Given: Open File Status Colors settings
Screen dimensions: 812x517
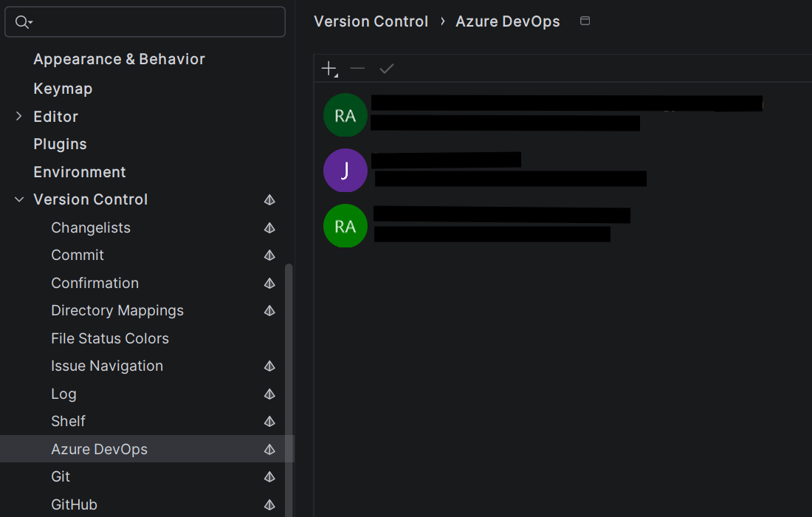Looking at the screenshot, I should (110, 338).
